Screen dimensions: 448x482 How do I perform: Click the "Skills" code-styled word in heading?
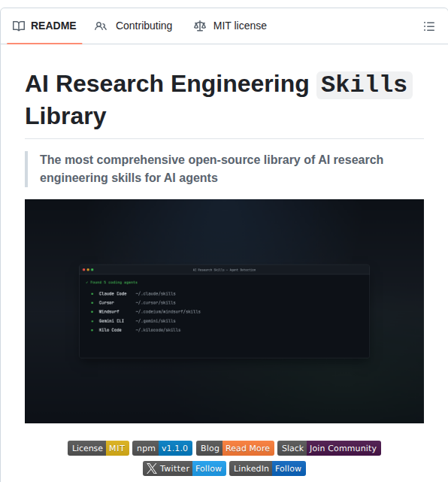coord(364,84)
